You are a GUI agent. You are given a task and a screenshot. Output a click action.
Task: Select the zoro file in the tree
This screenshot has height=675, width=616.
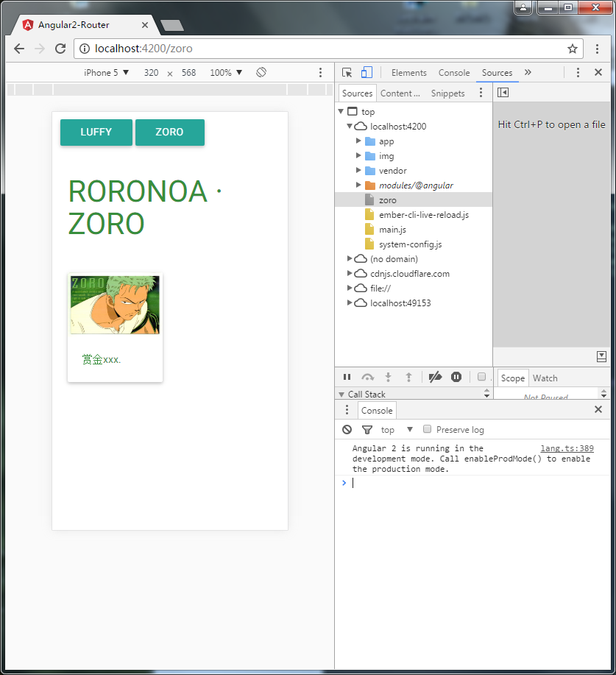coord(414,199)
